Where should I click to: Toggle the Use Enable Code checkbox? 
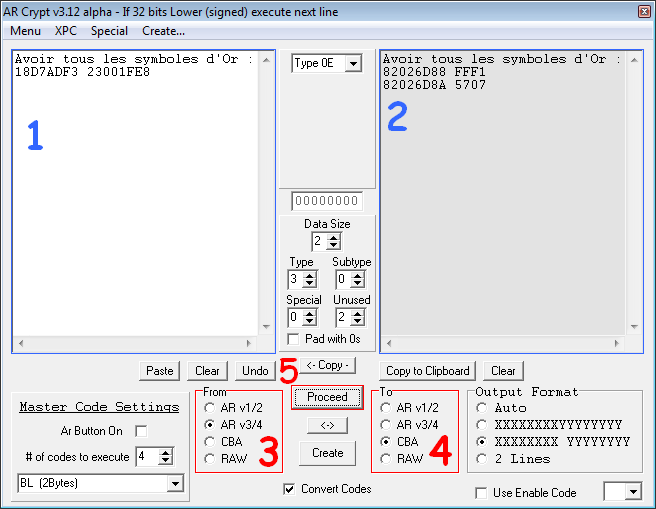point(482,493)
